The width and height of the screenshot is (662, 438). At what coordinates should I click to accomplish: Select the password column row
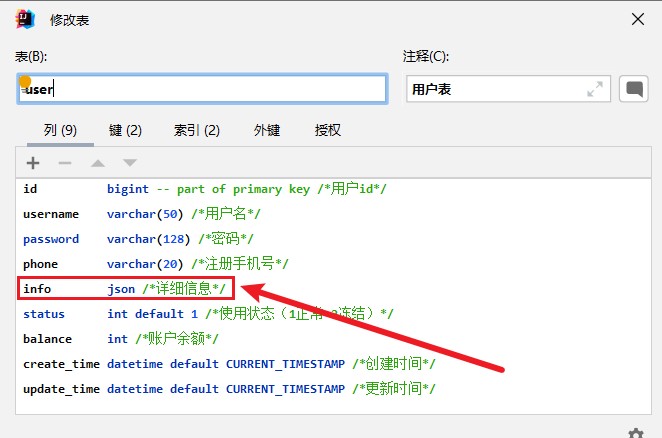(x=333, y=239)
